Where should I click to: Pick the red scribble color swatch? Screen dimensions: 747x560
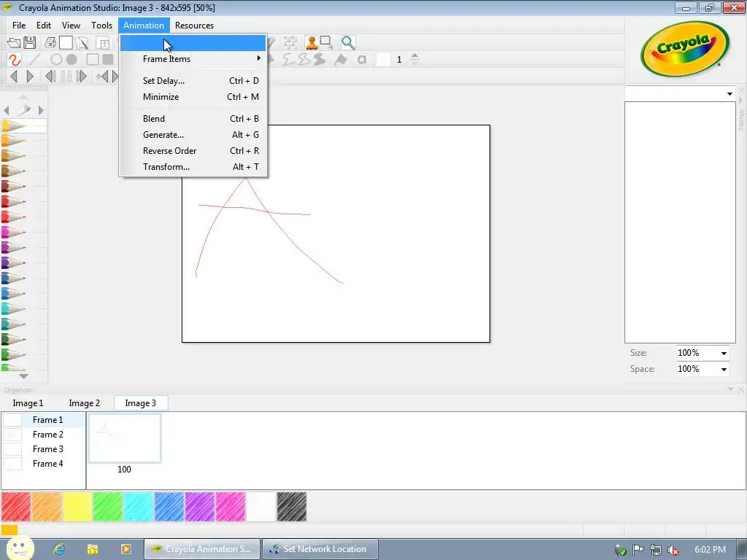pos(16,507)
